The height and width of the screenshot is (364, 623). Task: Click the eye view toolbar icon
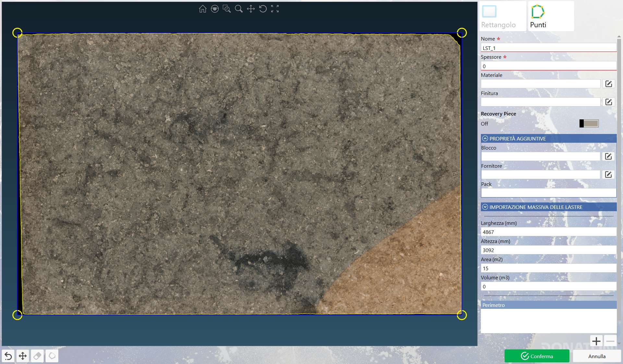click(214, 9)
